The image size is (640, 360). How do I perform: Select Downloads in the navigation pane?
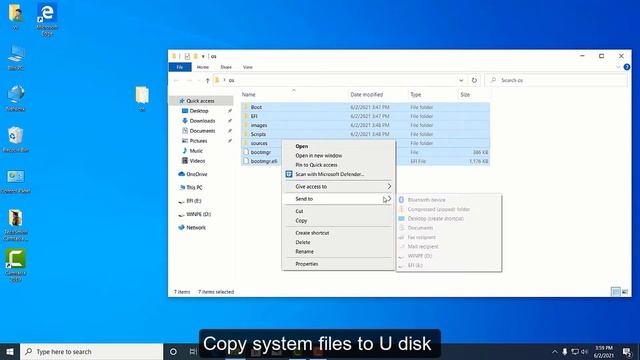pos(202,121)
